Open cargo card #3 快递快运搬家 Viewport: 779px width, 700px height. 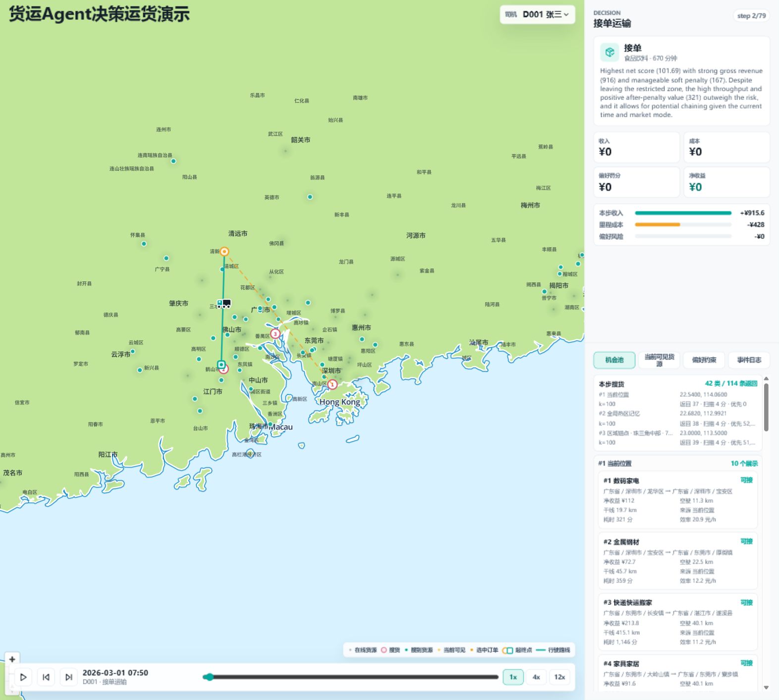[678, 622]
